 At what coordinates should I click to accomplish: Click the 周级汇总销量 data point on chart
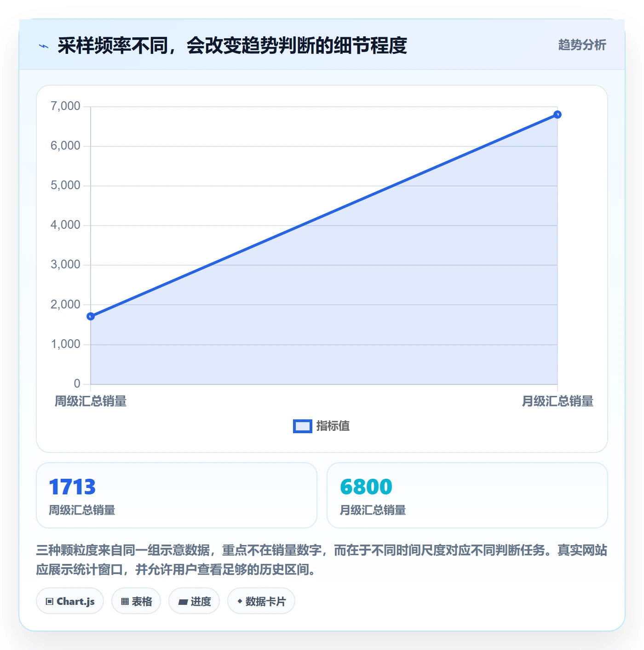coord(91,316)
